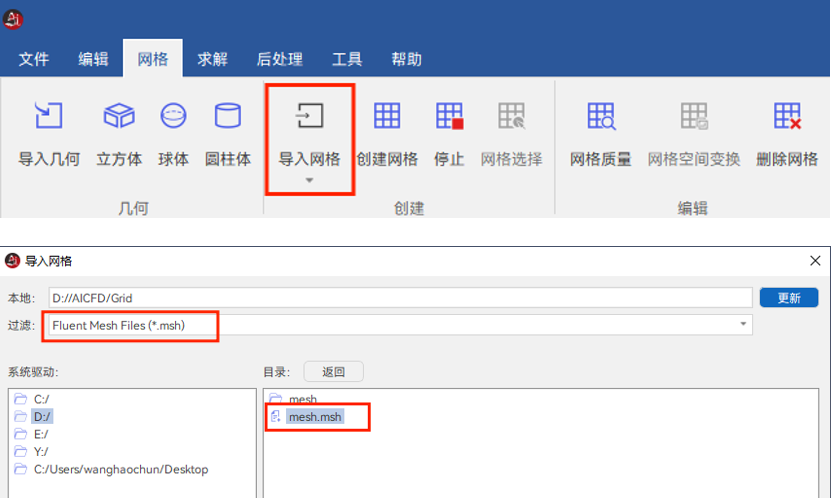Viewport: 831px width, 498px height.
Task: Click the 更新 refresh button
Action: click(789, 298)
